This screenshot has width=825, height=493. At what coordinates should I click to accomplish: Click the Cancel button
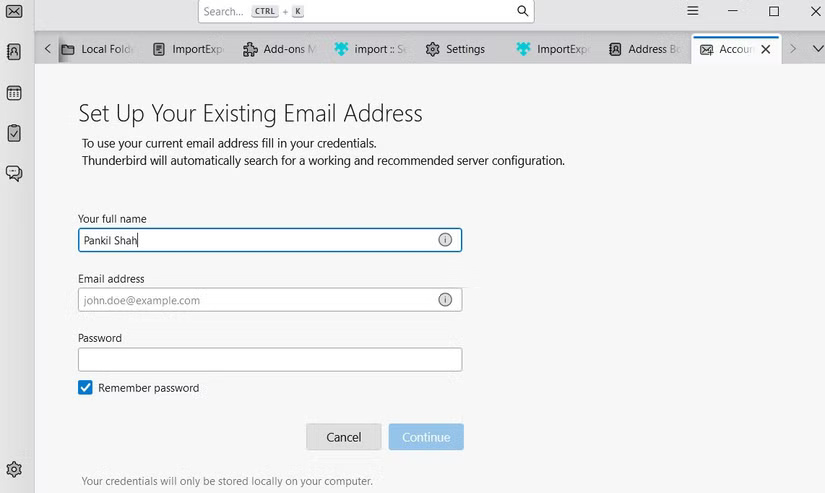click(344, 437)
